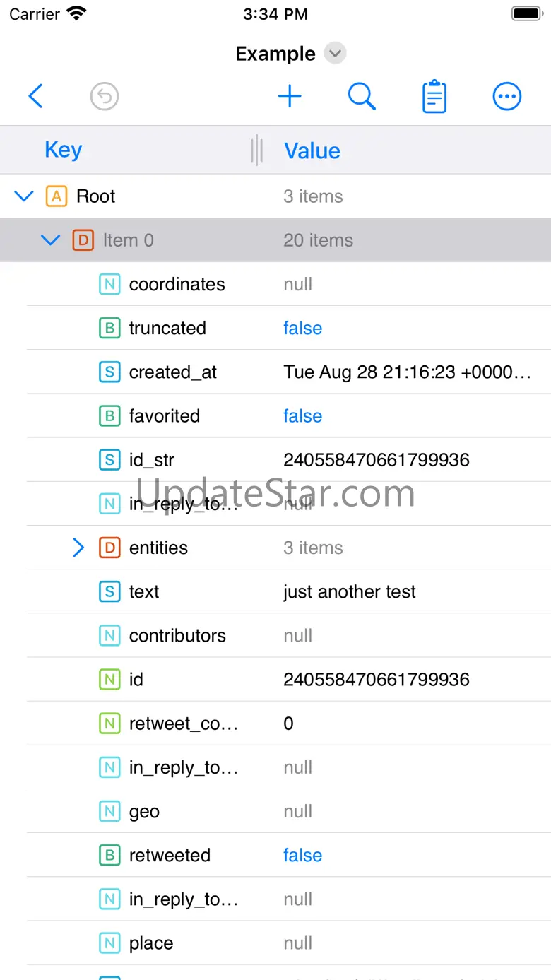The width and height of the screenshot is (551, 980).
Task: Click the boolean type icon of retweeted
Action: click(x=109, y=855)
